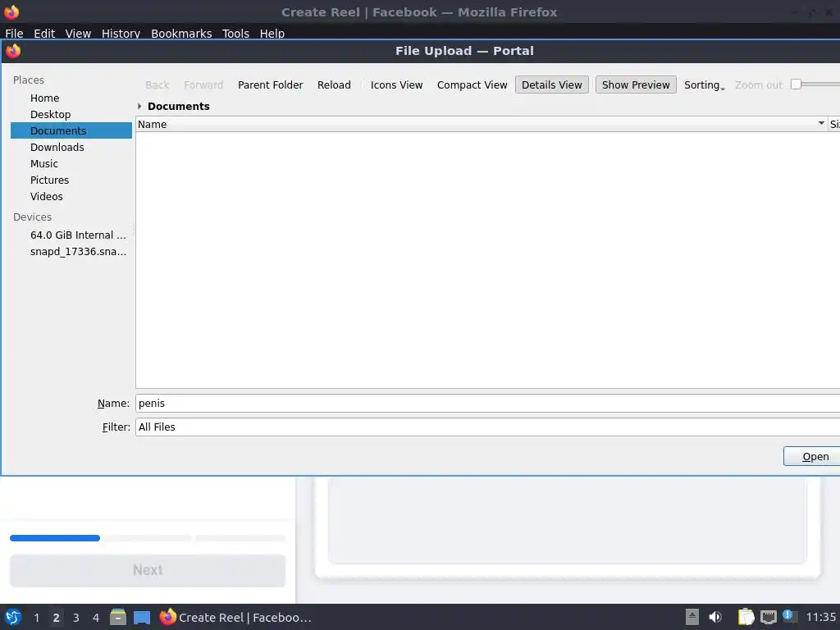Open the Tools menu in Firefox
This screenshot has height=630, width=840.
tap(235, 33)
